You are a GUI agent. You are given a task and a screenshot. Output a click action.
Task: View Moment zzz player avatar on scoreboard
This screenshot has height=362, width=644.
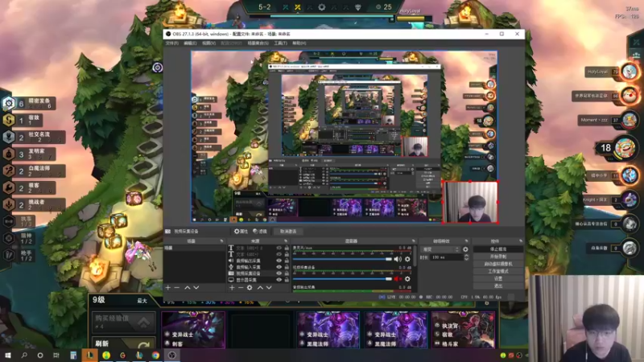tap(630, 120)
